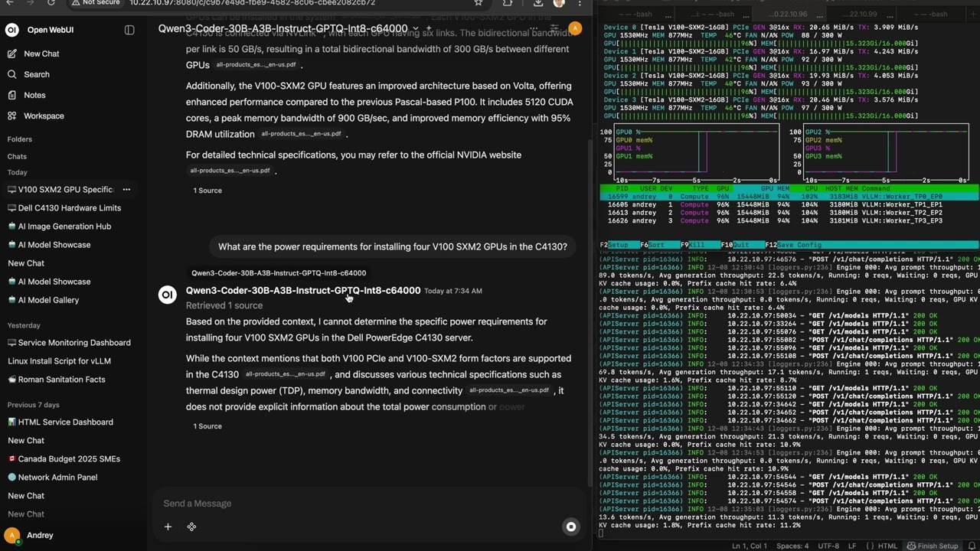This screenshot has width=980, height=551.
Task: Click the integrations sparkle icon in message box
Action: (191, 527)
